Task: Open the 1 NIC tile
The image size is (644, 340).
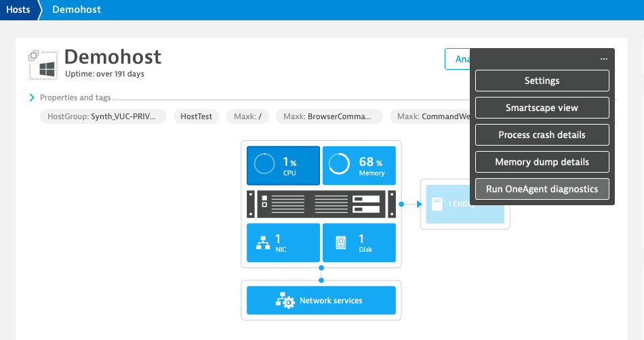Action: (x=283, y=242)
